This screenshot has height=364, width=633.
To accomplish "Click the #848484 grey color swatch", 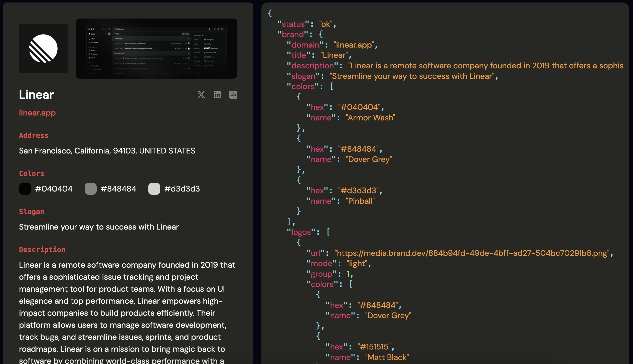I will tap(91, 189).
